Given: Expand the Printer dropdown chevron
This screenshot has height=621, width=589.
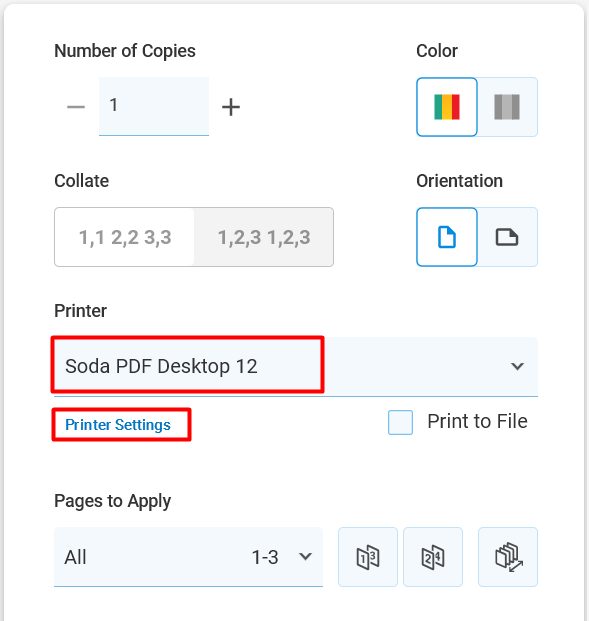Looking at the screenshot, I should coord(517,366).
